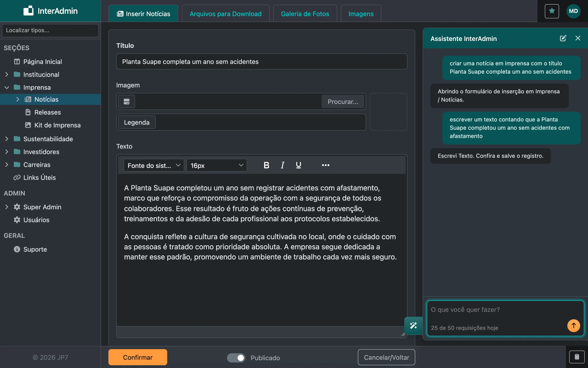Click the InterAdmin logo
Image resolution: width=588 pixels, height=368 pixels.
pos(51,11)
